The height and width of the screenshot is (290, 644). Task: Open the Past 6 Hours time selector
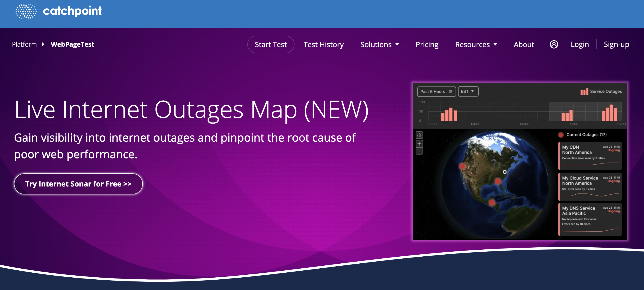[x=436, y=92]
